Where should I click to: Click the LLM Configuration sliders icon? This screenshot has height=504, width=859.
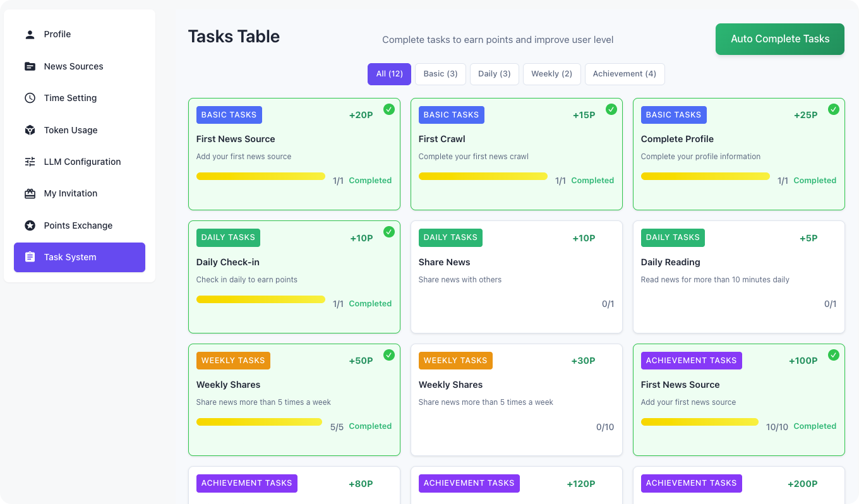tap(30, 162)
